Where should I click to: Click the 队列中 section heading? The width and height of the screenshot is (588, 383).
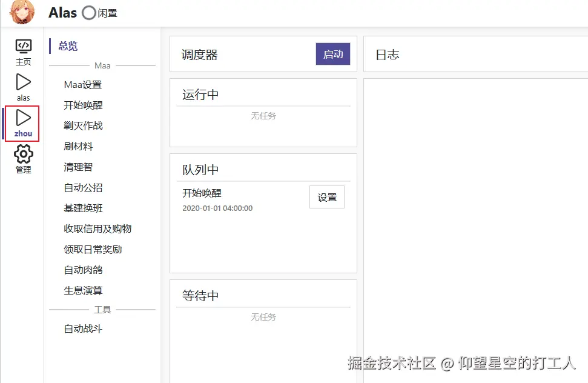click(200, 170)
